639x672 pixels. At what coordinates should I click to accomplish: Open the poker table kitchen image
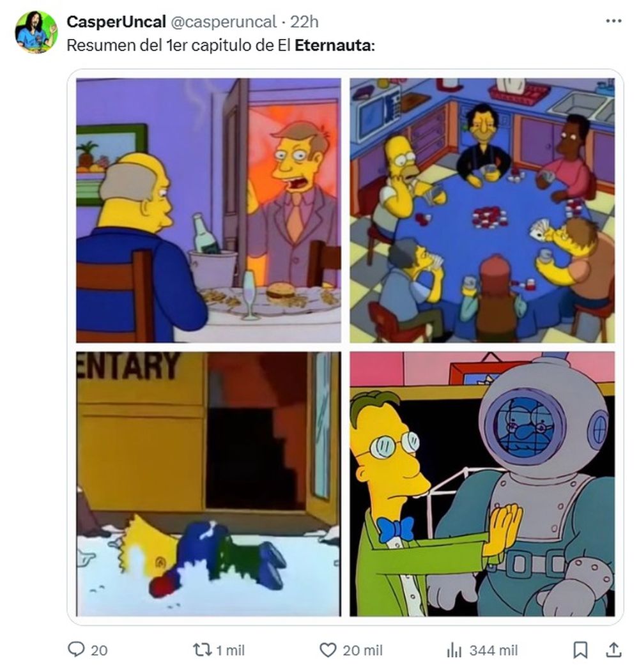coord(482,210)
